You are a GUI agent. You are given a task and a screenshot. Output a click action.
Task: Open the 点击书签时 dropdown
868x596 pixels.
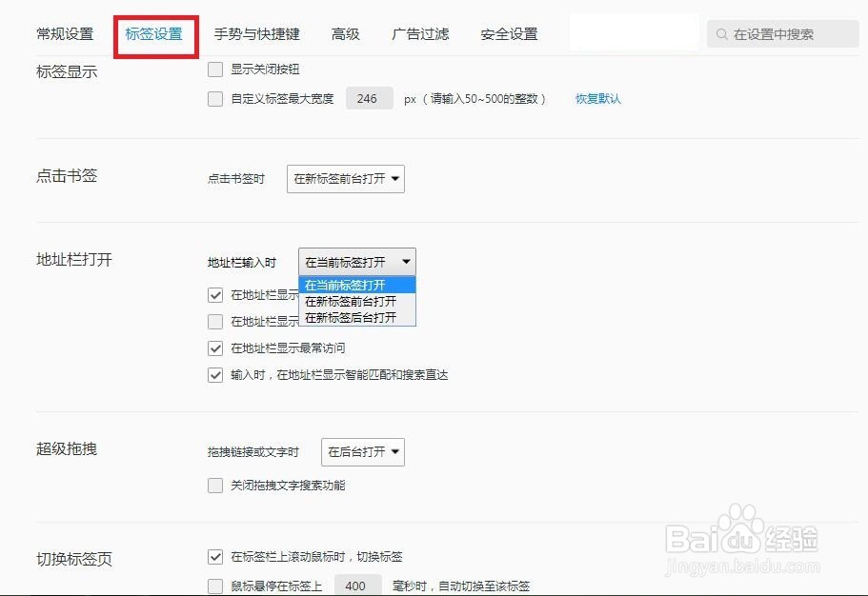(x=345, y=178)
